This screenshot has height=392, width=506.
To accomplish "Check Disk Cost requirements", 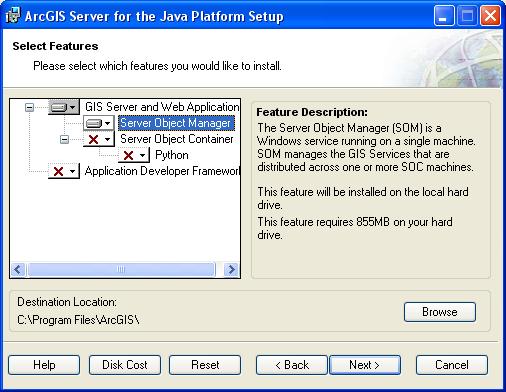I will point(125,365).
